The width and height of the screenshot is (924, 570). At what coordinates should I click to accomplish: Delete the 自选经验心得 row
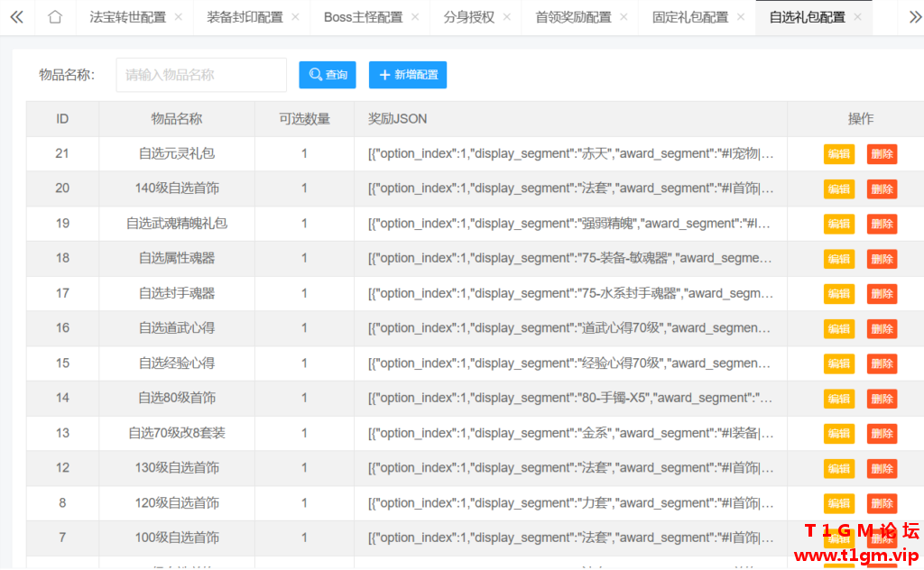coord(882,363)
